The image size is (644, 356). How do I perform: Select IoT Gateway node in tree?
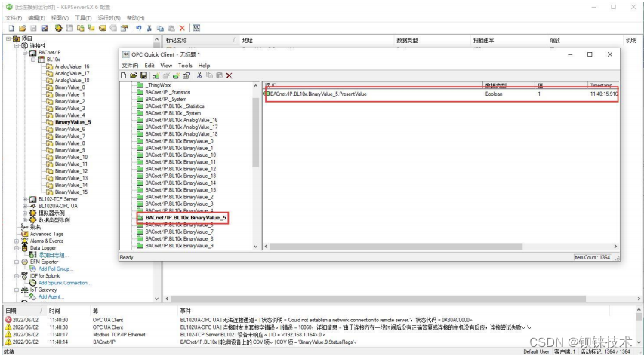pos(43,290)
